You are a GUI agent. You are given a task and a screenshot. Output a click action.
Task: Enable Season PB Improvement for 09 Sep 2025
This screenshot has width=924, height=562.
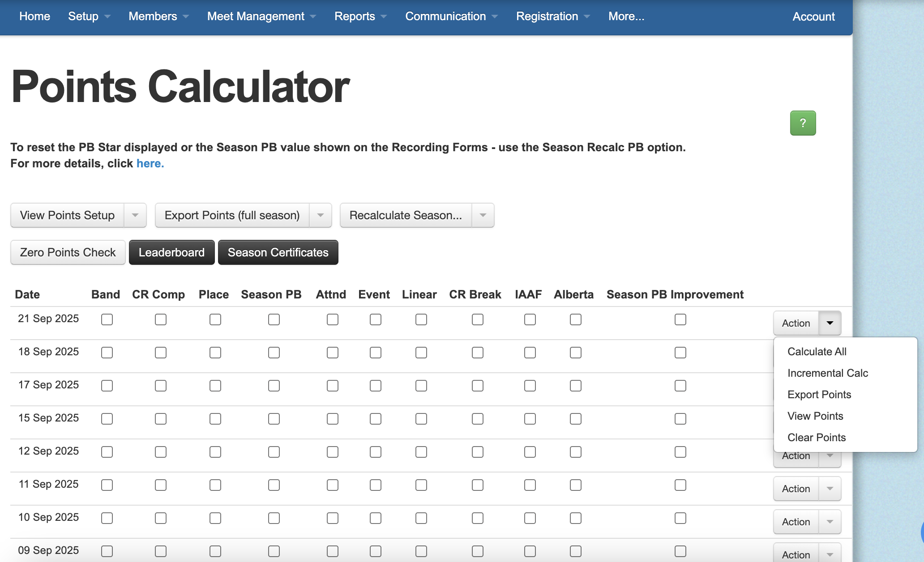[680, 551]
